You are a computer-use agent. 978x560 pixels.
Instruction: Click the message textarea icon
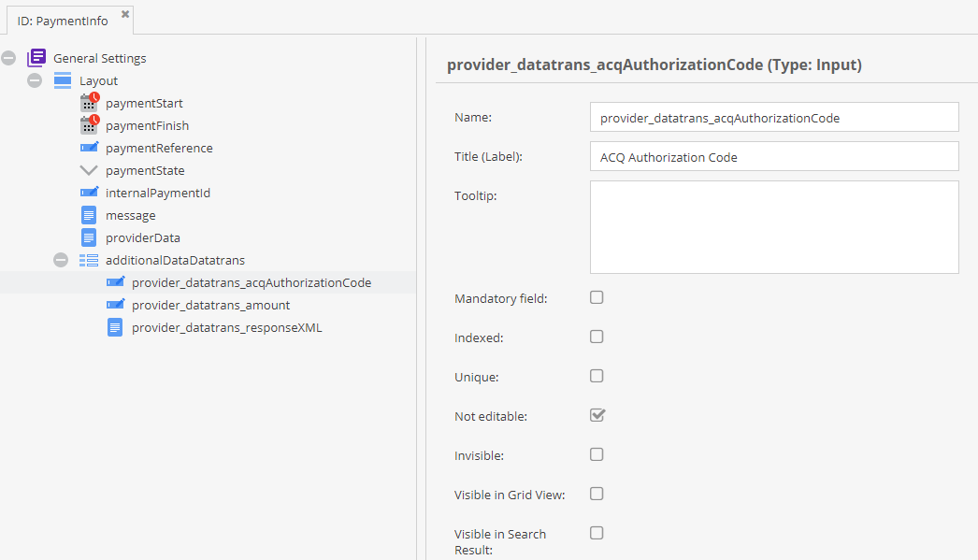tap(89, 215)
